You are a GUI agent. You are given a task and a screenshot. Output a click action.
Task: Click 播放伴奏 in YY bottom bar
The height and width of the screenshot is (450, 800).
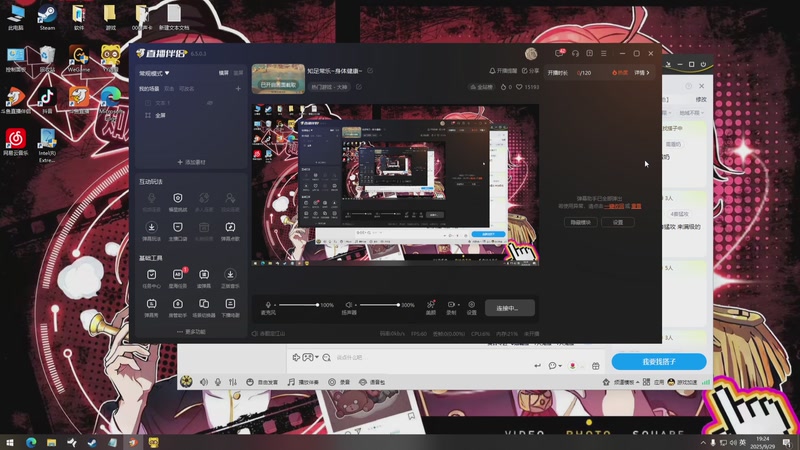pos(303,382)
